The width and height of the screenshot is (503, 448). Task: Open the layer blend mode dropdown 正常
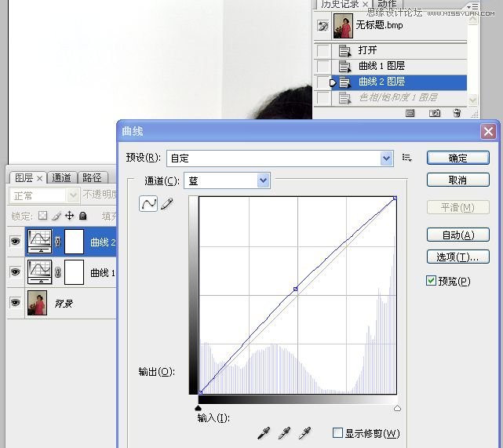[44, 195]
